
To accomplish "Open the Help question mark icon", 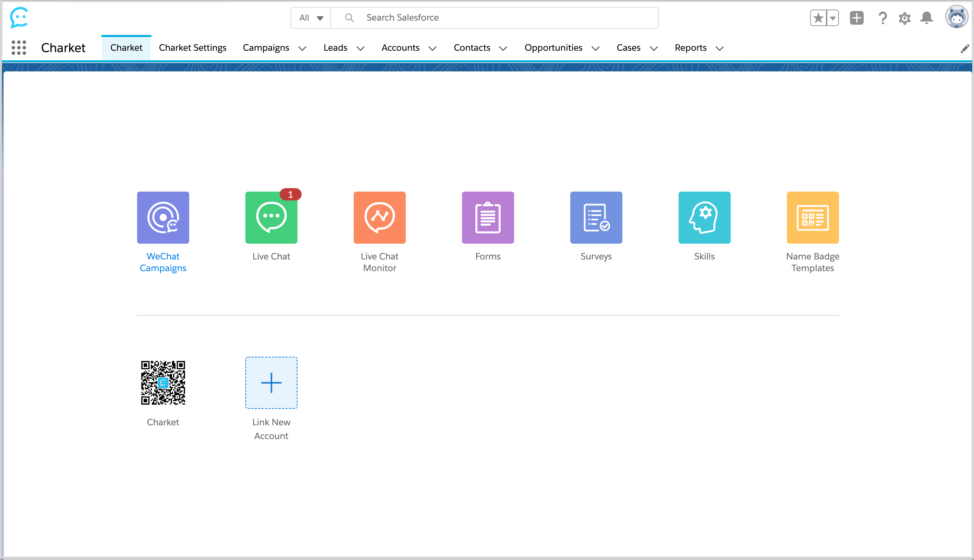I will coord(882,18).
